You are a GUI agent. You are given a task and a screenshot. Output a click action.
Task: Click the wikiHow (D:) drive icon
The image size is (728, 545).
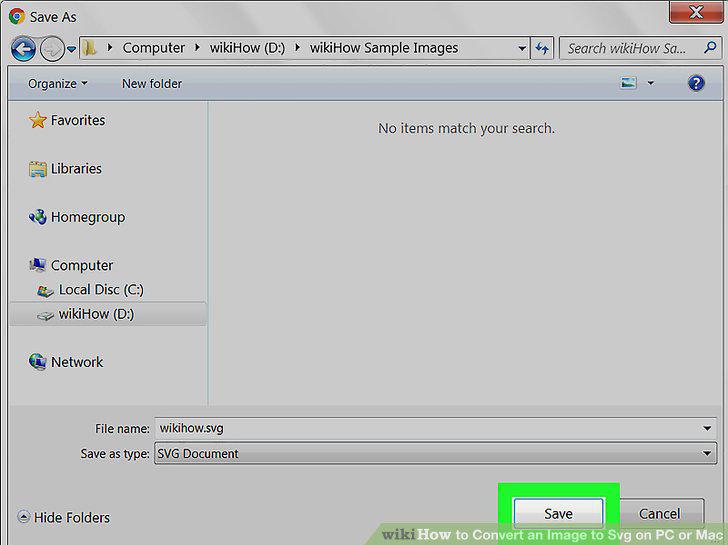(x=45, y=316)
